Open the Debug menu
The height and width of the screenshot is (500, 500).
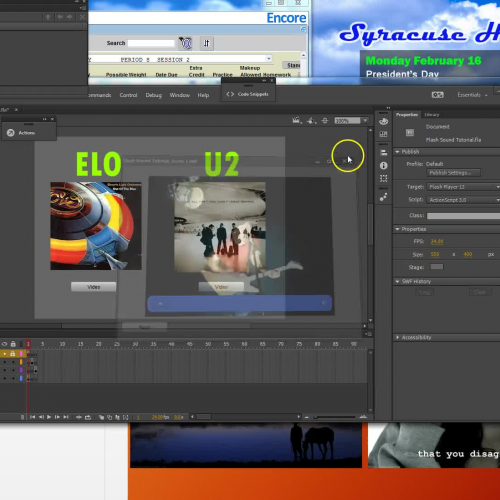point(154,95)
